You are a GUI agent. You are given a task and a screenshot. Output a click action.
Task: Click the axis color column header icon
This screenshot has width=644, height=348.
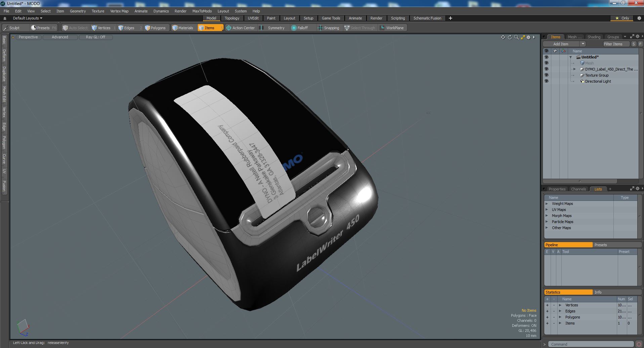(x=563, y=51)
